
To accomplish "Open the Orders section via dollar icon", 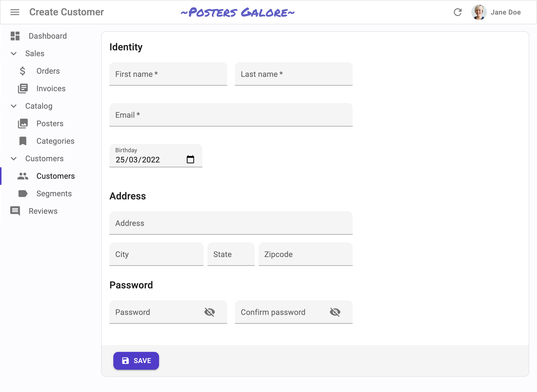I will tap(23, 71).
